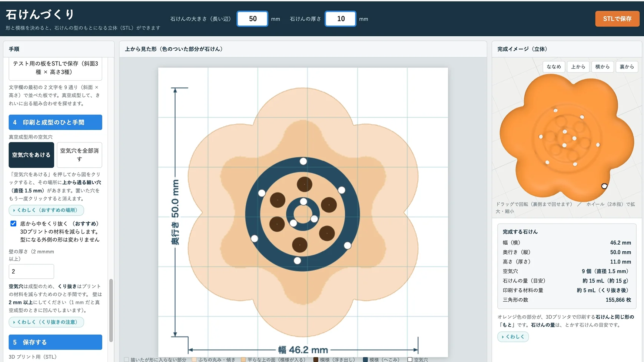The width and height of the screenshot is (644, 362).
Task: Click the 石けんづくり app title
Action: click(x=40, y=14)
